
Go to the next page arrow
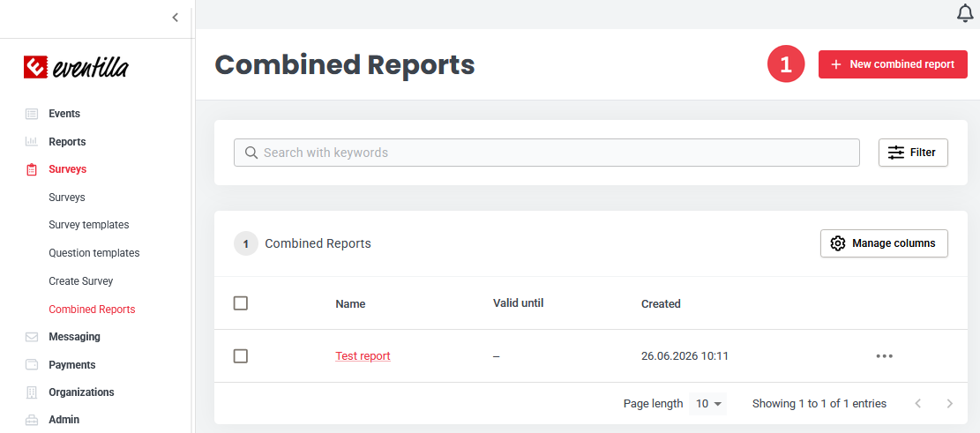coord(949,404)
